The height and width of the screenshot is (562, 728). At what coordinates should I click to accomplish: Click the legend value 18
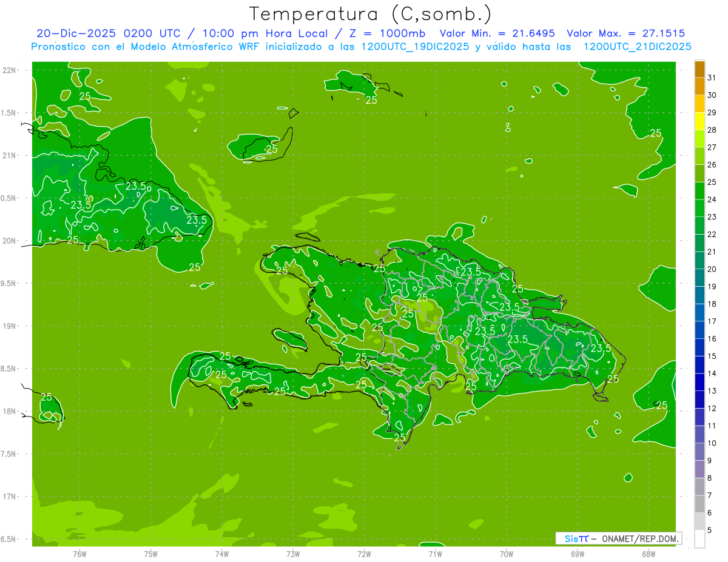tap(712, 304)
